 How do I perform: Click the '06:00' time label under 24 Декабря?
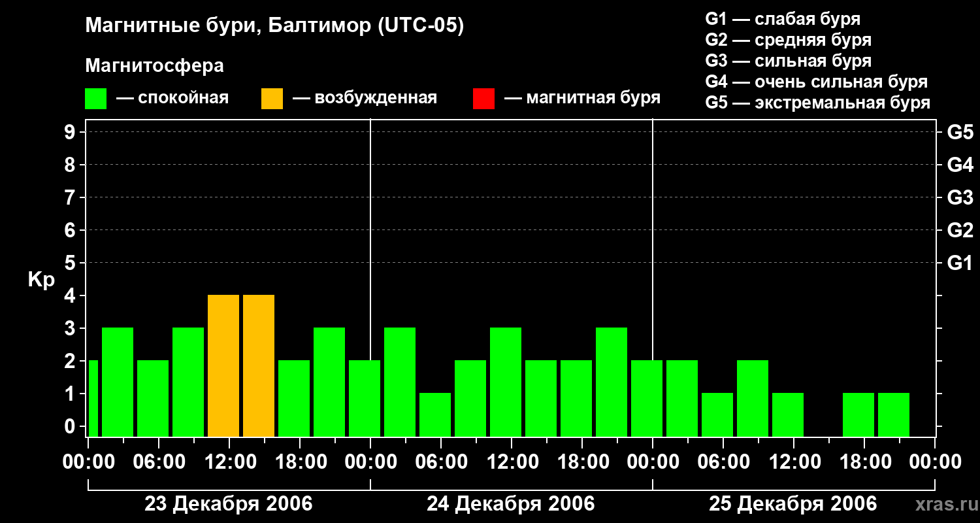441,462
